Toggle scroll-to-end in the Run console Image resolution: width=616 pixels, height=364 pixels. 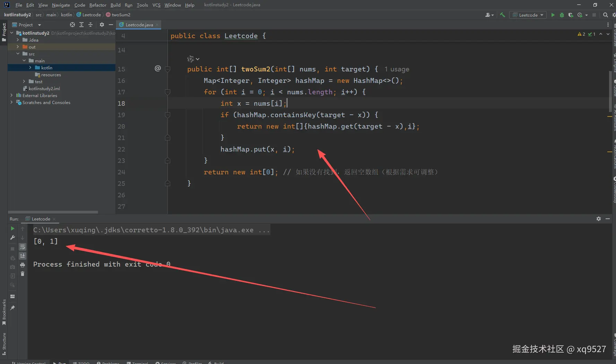pos(23,256)
